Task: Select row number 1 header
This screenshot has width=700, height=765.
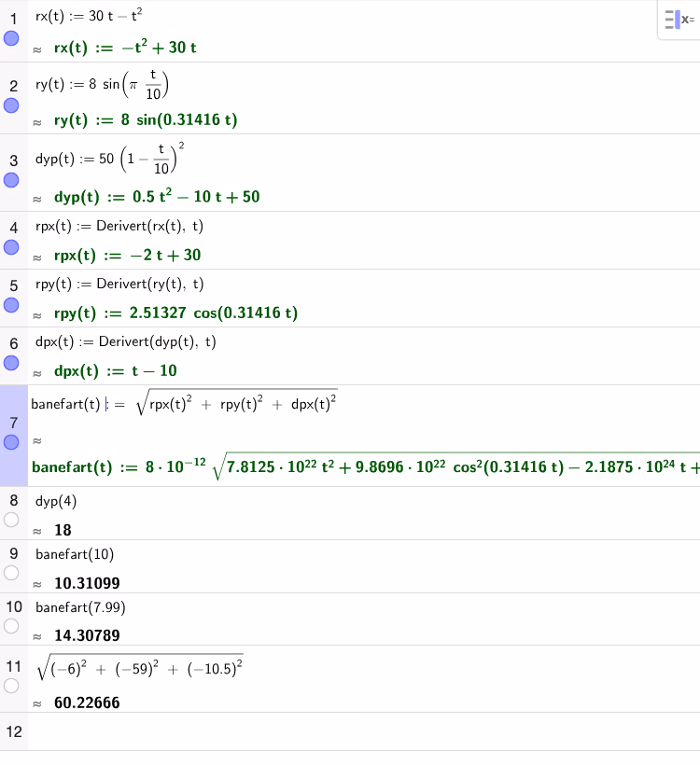Action: (x=14, y=19)
